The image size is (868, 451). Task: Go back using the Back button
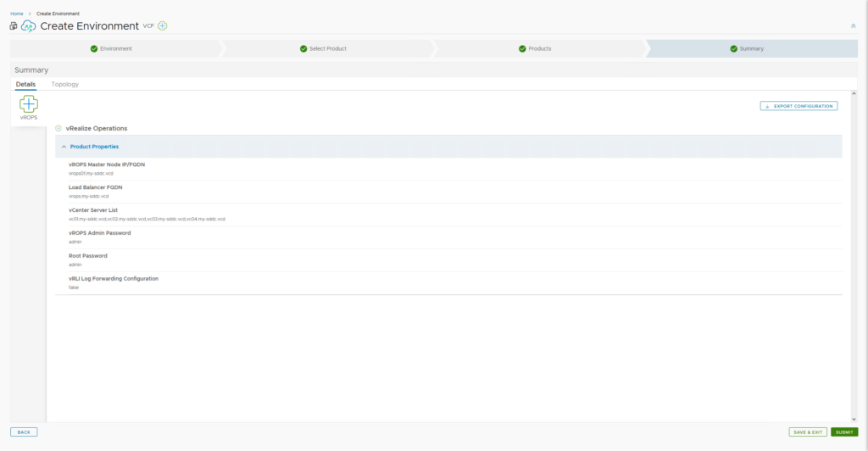(24, 432)
